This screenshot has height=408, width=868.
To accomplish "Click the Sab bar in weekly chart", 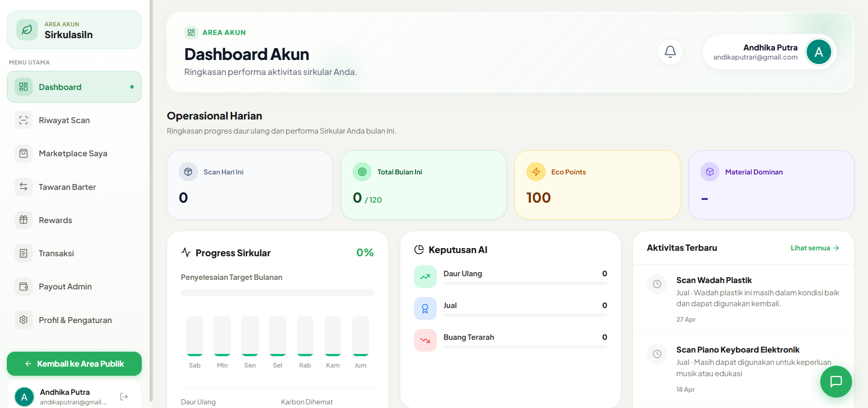I will [x=195, y=336].
